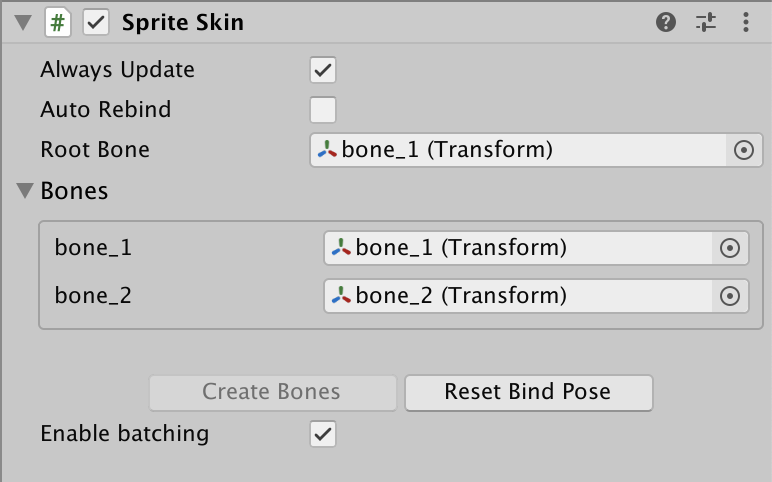This screenshot has height=482, width=772.
Task: Open object picker for bone_2 entry
Action: pyautogui.click(x=730, y=295)
